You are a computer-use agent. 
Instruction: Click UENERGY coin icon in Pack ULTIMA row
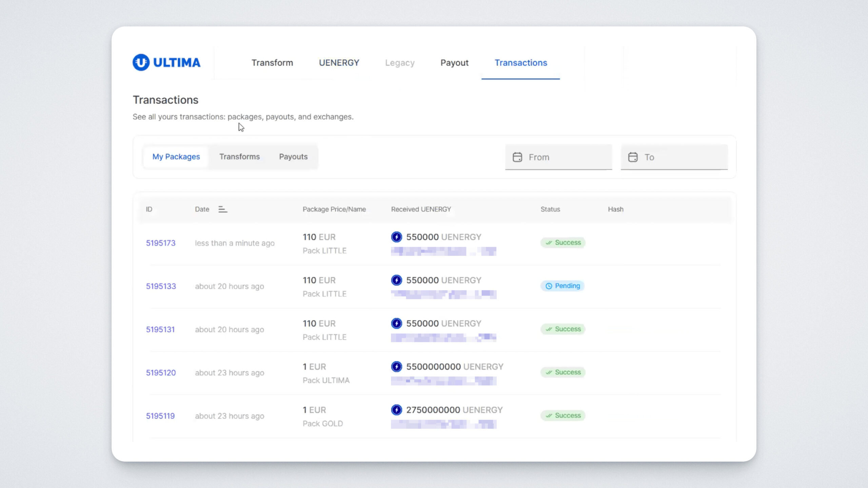[x=396, y=367]
